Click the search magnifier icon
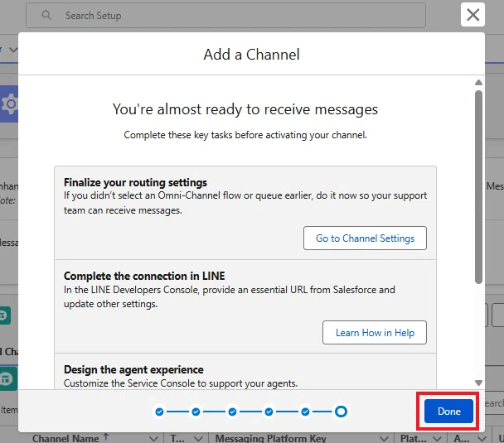 pos(46,15)
